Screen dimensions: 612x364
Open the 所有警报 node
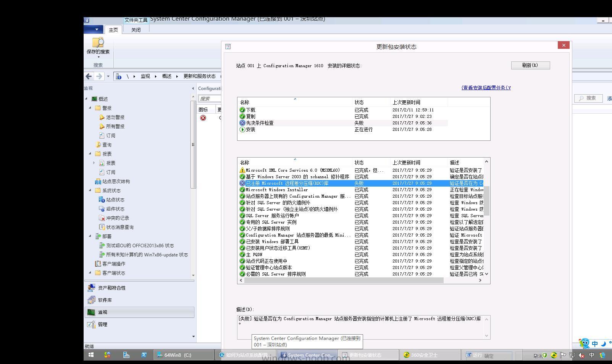[115, 126]
